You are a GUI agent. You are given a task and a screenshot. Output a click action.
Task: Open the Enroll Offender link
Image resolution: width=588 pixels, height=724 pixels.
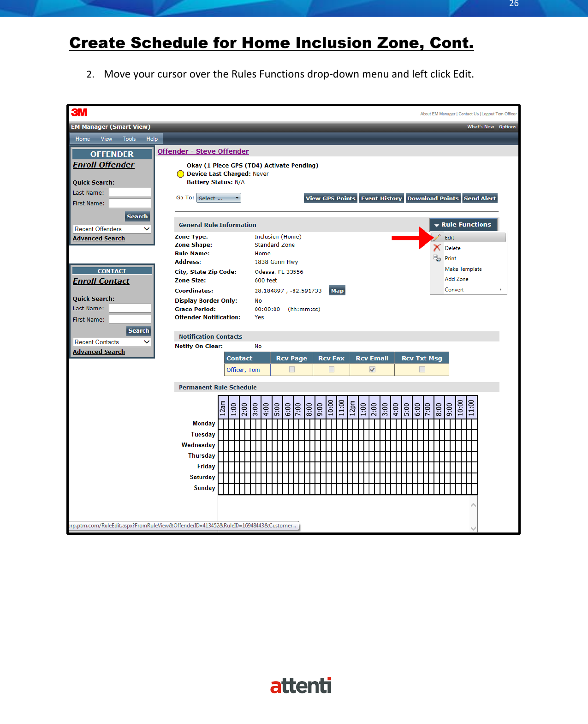click(104, 165)
